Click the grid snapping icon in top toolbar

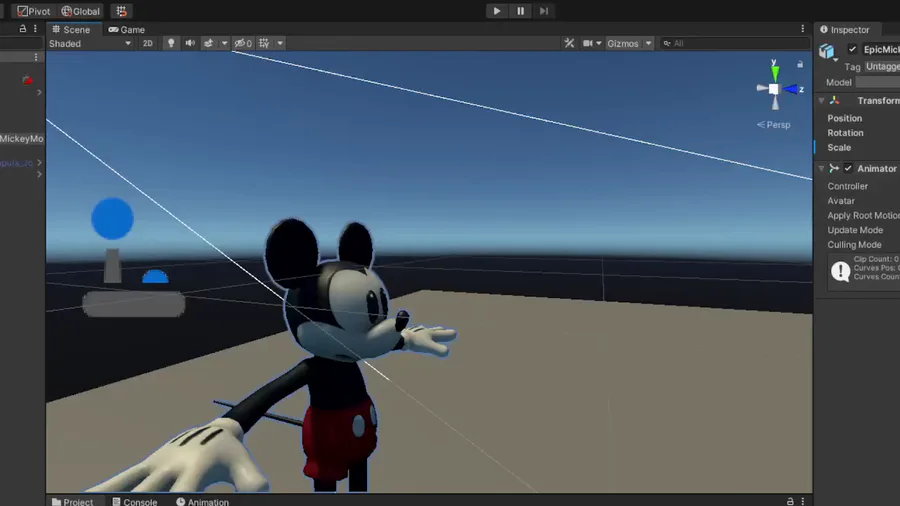pos(121,11)
